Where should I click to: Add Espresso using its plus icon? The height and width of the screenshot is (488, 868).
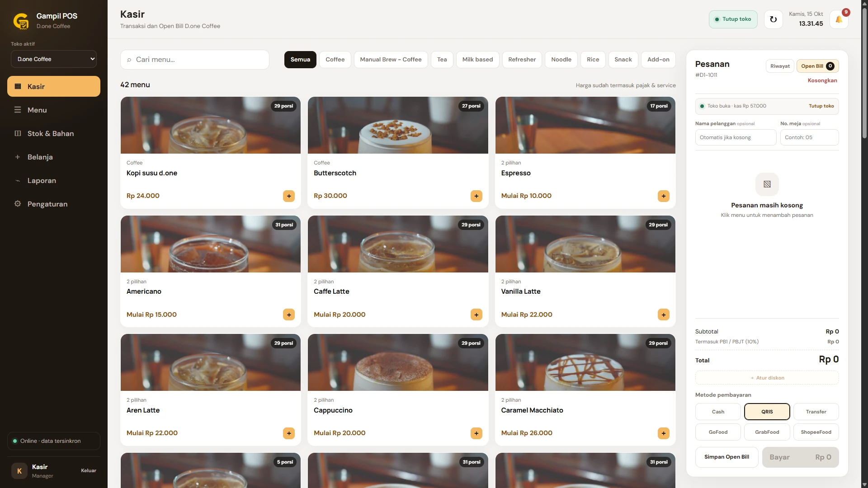coord(664,196)
